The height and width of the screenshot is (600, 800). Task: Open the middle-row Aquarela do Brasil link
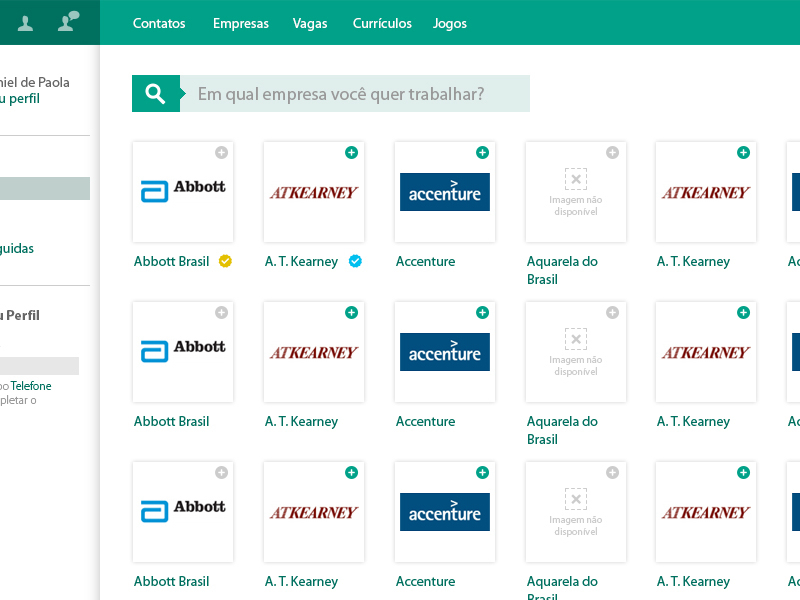click(562, 431)
